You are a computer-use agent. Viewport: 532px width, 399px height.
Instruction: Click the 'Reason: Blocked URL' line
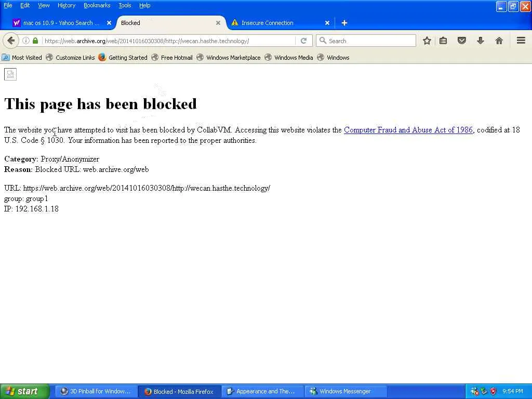point(76,169)
